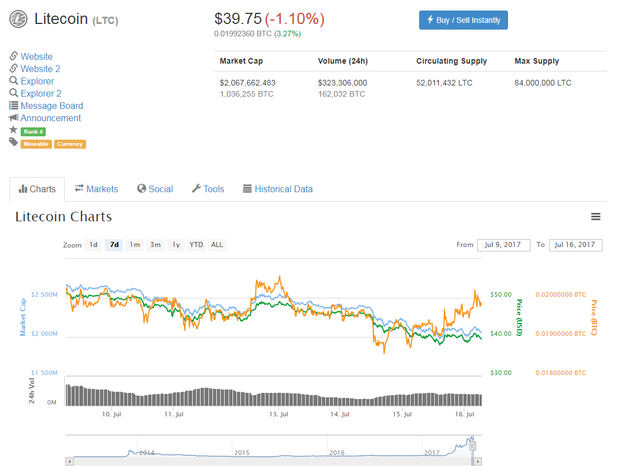
Task: Click the 13. Jul date axis label
Action: tap(279, 414)
